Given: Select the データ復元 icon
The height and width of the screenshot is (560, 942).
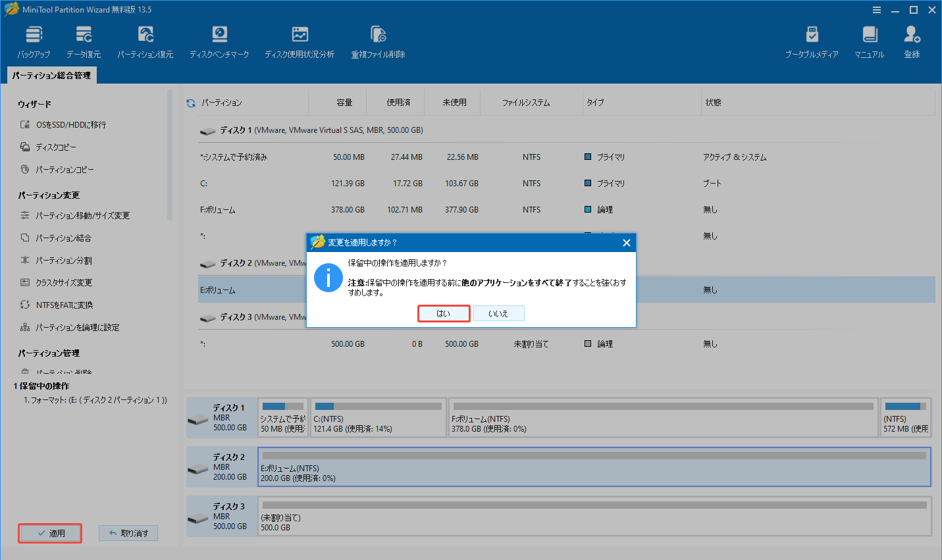Looking at the screenshot, I should (84, 41).
